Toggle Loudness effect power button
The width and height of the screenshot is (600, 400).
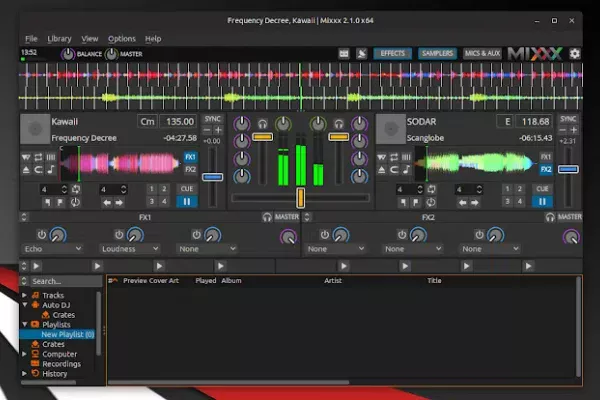coord(119,234)
